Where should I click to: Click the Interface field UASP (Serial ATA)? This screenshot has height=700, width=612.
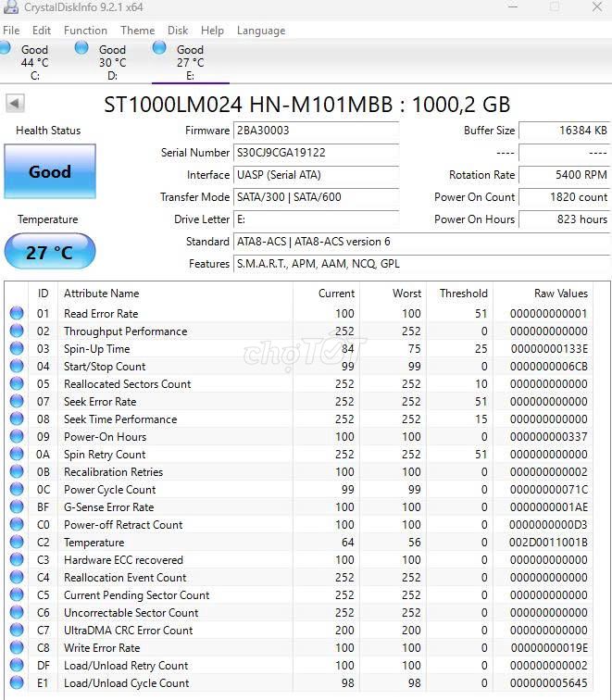point(316,175)
